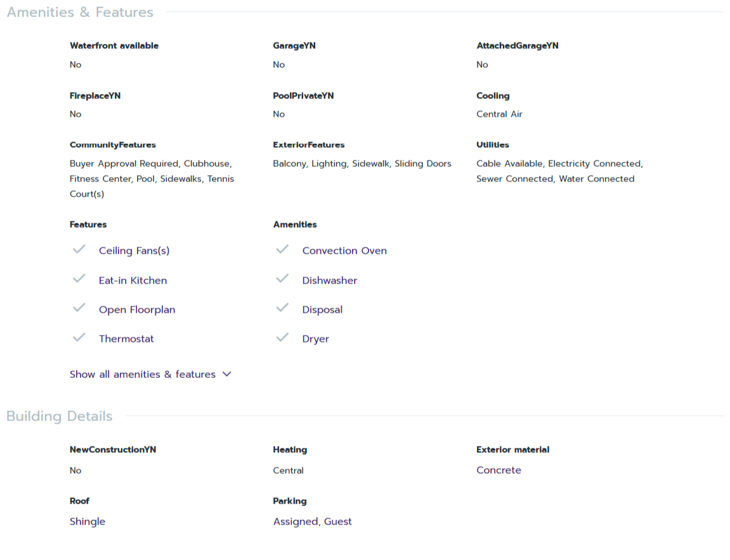Click the checkmark beside Convection Oven
The height and width of the screenshot is (560, 730).
[x=282, y=250]
